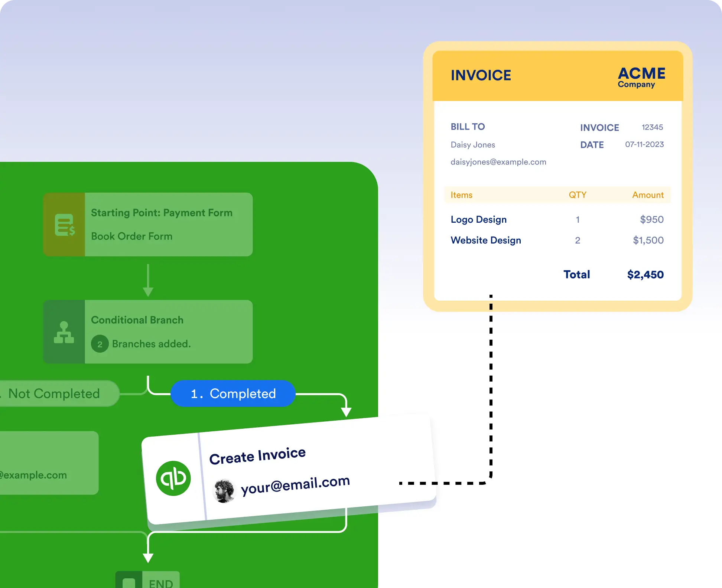This screenshot has width=722, height=588.
Task: Click the conditional branch icon
Action: [64, 332]
